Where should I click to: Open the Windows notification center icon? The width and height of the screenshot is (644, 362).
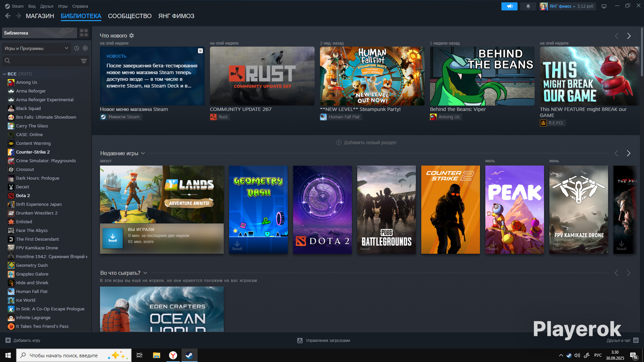pyautogui.click(x=633, y=356)
